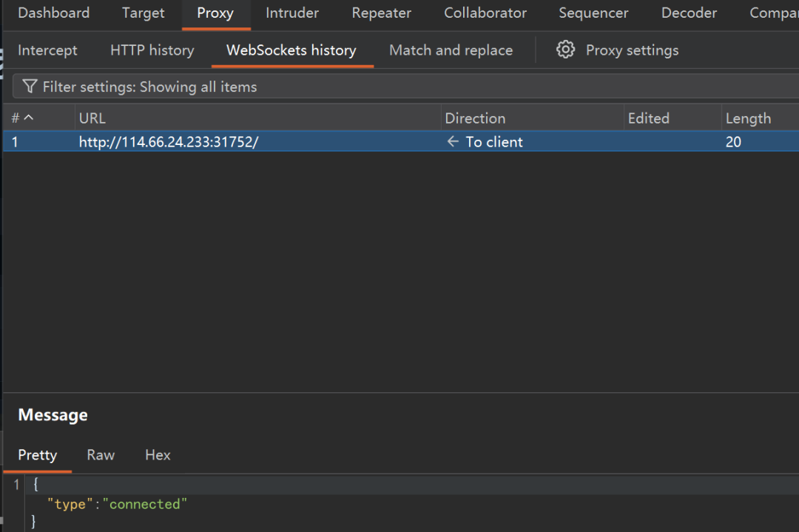Click the "type" key in message
Screen dimensions: 799x532
click(x=70, y=505)
